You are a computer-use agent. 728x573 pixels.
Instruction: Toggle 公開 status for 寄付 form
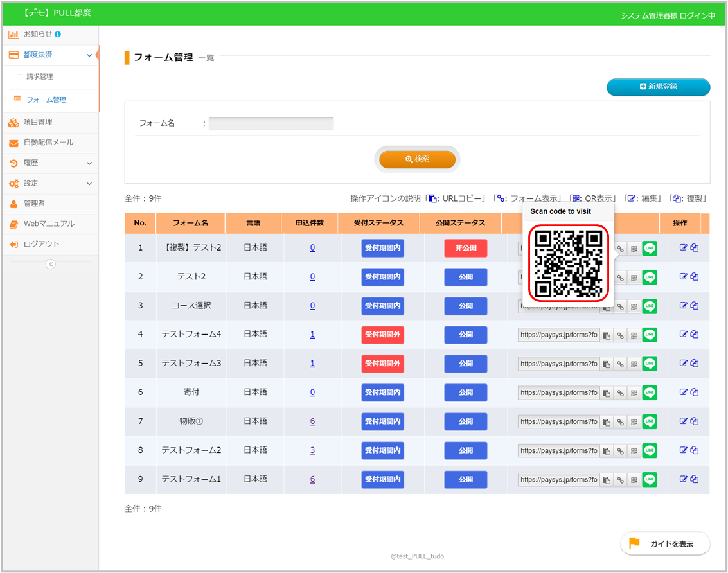click(x=465, y=392)
